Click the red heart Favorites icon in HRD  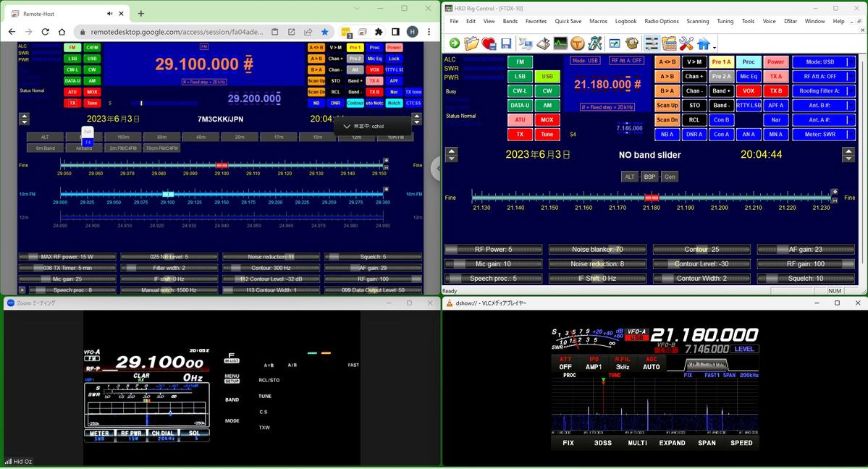(489, 43)
